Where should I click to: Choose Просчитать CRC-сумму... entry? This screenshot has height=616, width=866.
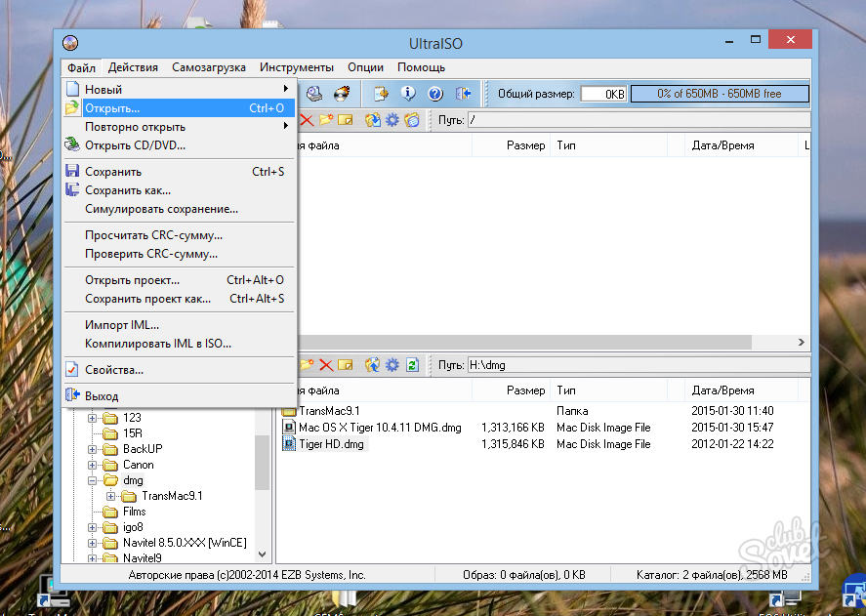179,235
